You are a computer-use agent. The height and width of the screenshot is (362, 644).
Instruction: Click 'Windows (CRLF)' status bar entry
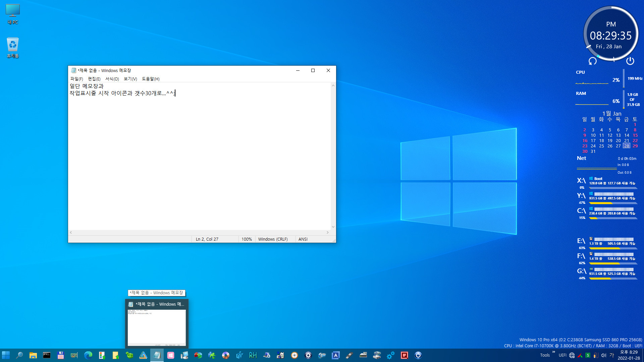coord(273,239)
